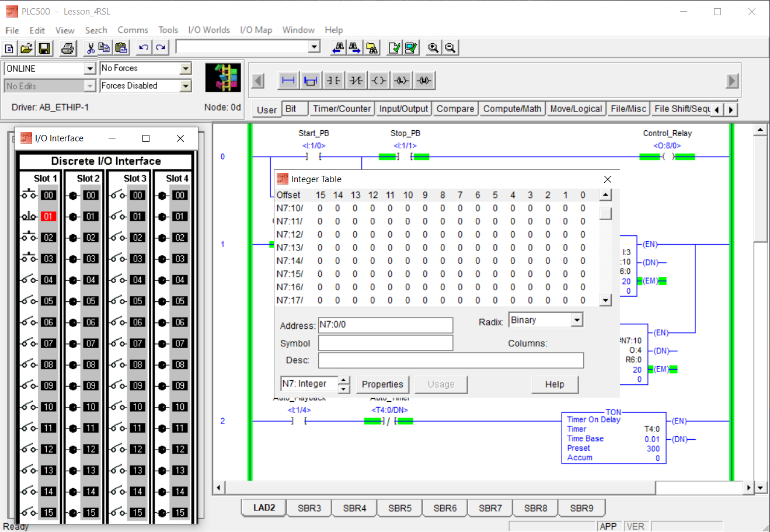Toggle Slot 1 input switch 07
The image size is (770, 532).
[29, 343]
